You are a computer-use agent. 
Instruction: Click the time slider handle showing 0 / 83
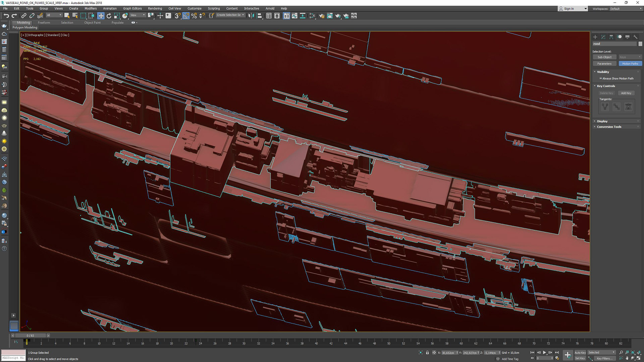(30, 335)
